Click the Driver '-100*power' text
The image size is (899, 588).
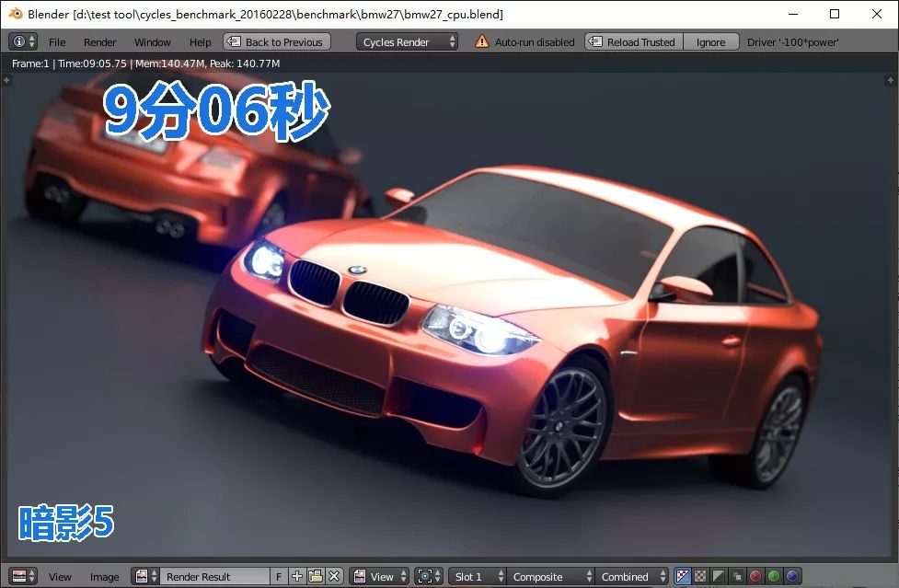pos(792,42)
